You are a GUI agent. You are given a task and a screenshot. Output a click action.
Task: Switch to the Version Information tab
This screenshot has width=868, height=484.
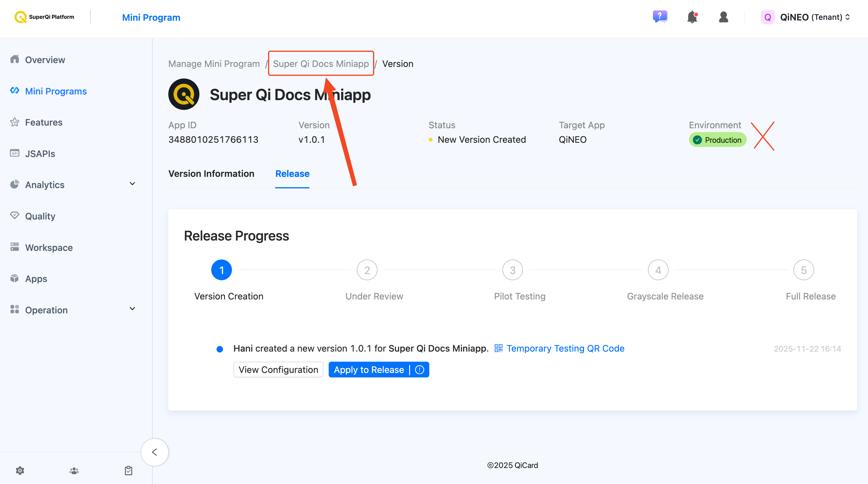(x=211, y=173)
